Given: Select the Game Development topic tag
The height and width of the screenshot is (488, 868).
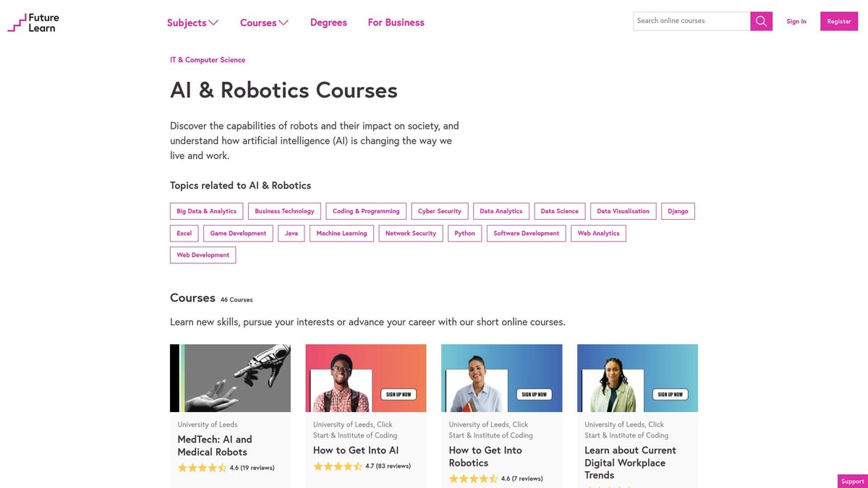Looking at the screenshot, I should (238, 233).
